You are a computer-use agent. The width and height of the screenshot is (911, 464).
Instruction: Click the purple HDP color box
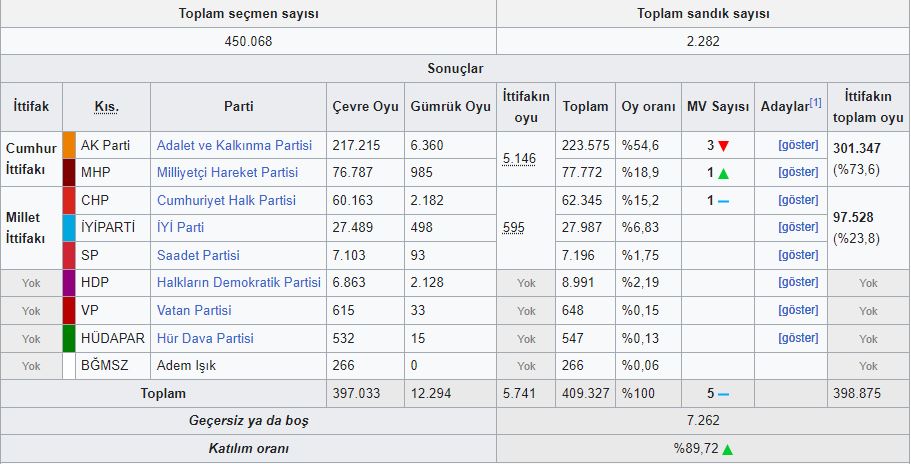pyautogui.click(x=69, y=283)
